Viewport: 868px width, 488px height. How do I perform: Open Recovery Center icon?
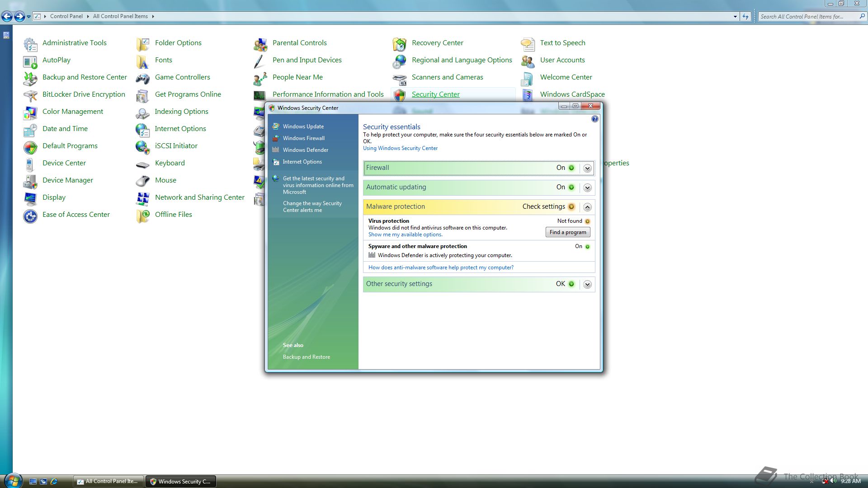coord(400,44)
